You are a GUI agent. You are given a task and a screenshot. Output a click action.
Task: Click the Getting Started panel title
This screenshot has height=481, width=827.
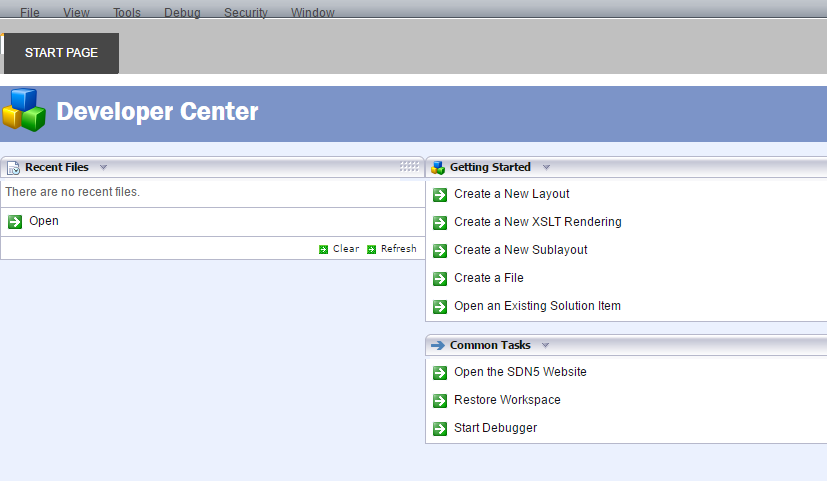click(490, 167)
